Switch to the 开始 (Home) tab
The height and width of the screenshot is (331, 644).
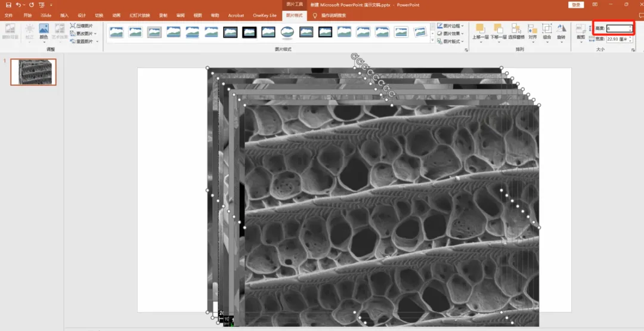(27, 15)
